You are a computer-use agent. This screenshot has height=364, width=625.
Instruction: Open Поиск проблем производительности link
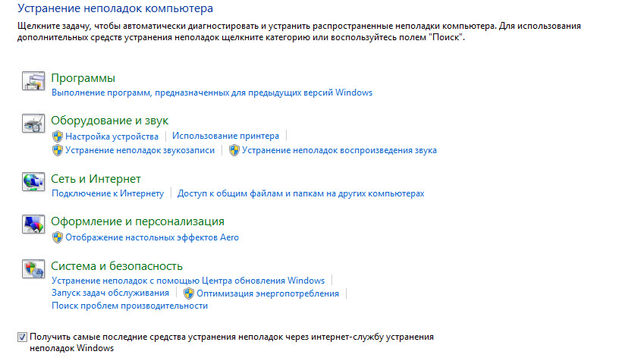point(130,306)
